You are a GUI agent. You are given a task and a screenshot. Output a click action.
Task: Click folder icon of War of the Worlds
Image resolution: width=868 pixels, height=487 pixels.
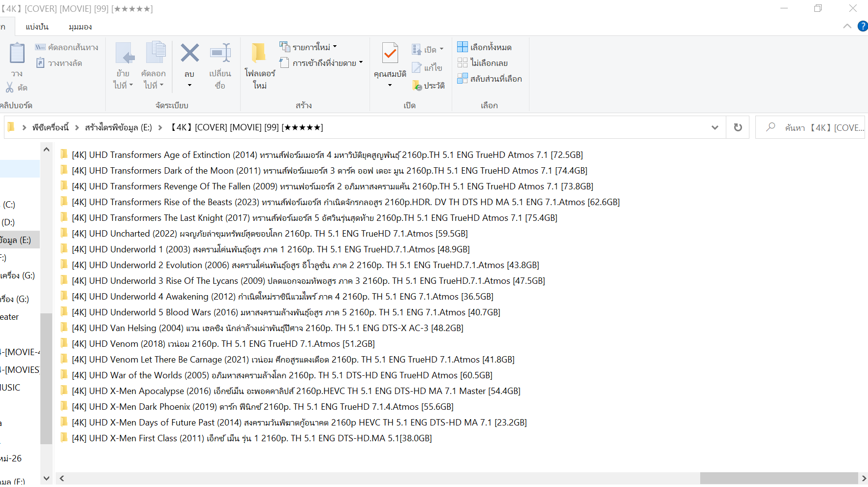(64, 375)
